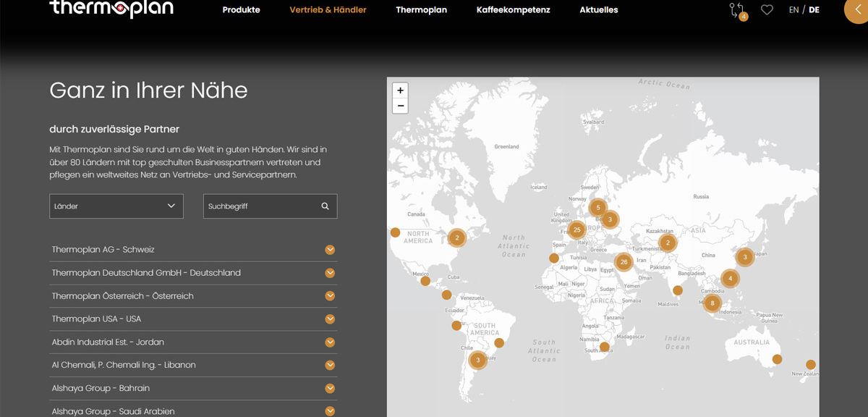Screen dimensions: 868x417
Task: Open the heart favorites icon
Action: coord(767,10)
